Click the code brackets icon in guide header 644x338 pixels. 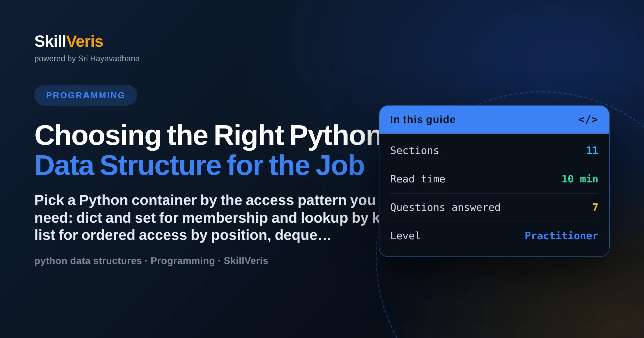pos(588,120)
